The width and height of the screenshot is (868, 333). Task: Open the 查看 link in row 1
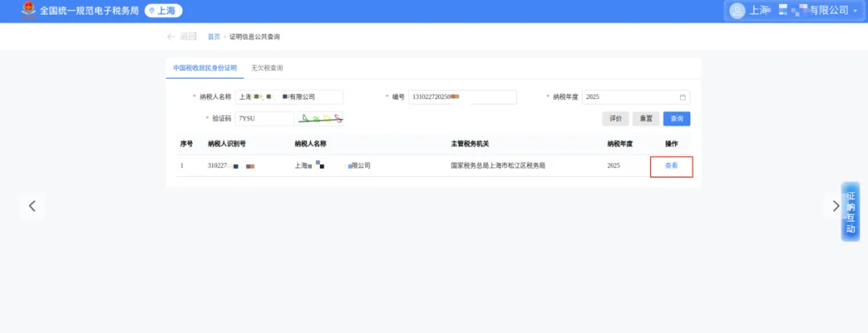pyautogui.click(x=671, y=166)
